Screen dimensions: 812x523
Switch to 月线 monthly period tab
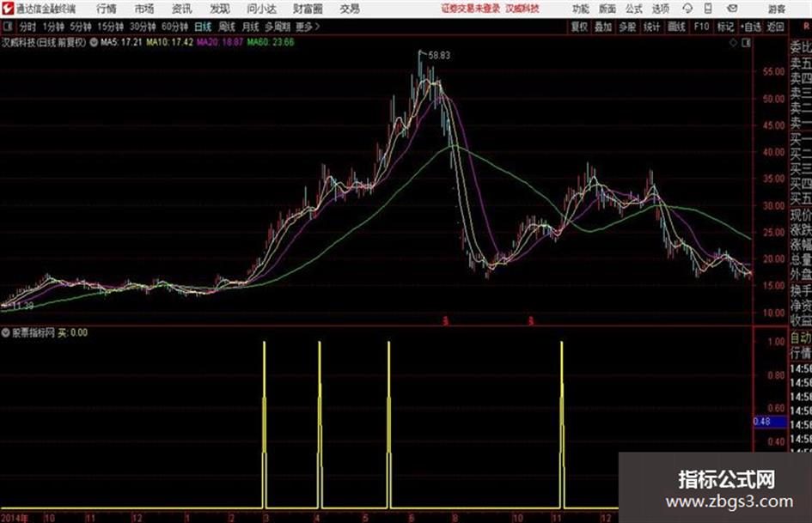(251, 27)
